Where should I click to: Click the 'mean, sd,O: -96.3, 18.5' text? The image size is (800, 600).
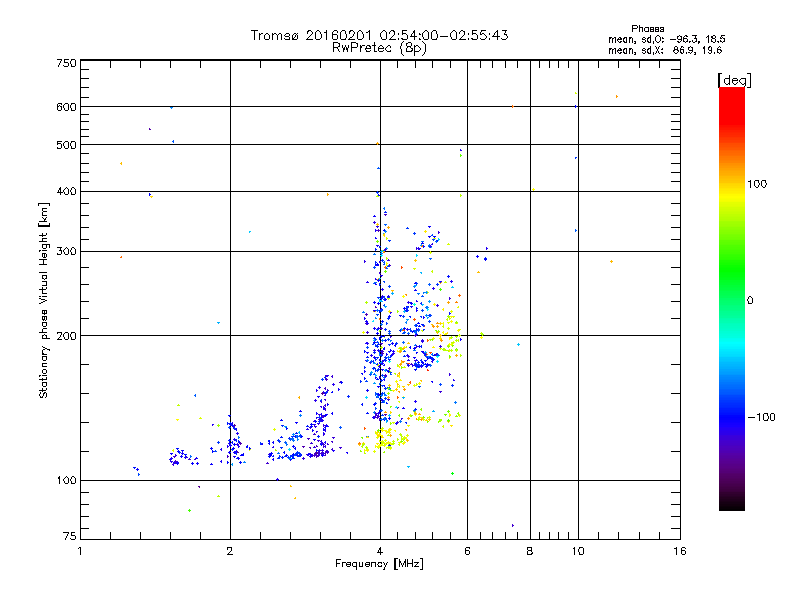click(666, 39)
